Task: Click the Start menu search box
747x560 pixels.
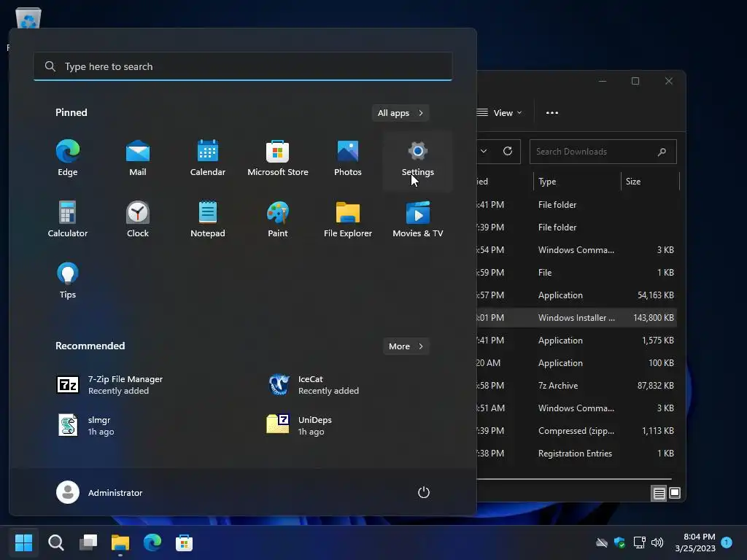Action: point(243,66)
